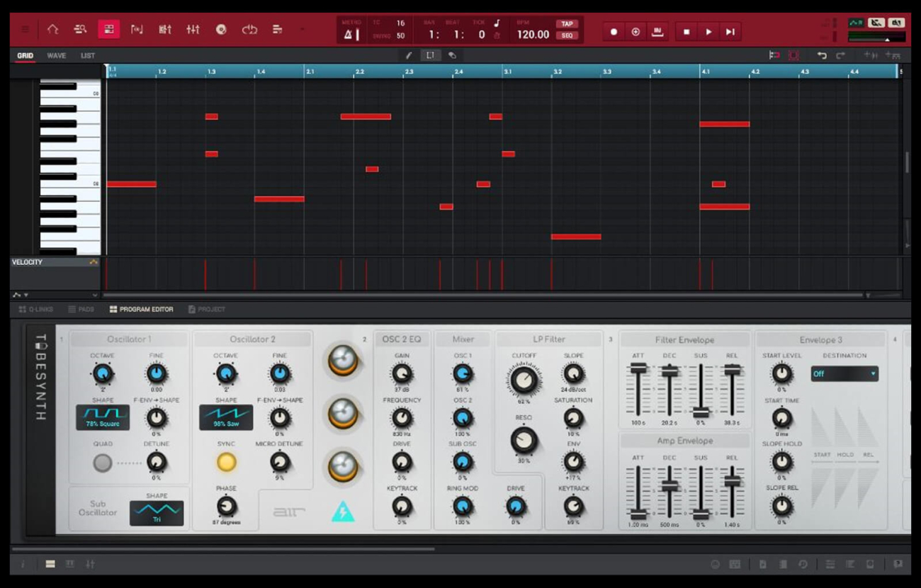Open Sub Oscillator SHAPE selector 'Tri'
This screenshot has width=921, height=588.
[157, 513]
